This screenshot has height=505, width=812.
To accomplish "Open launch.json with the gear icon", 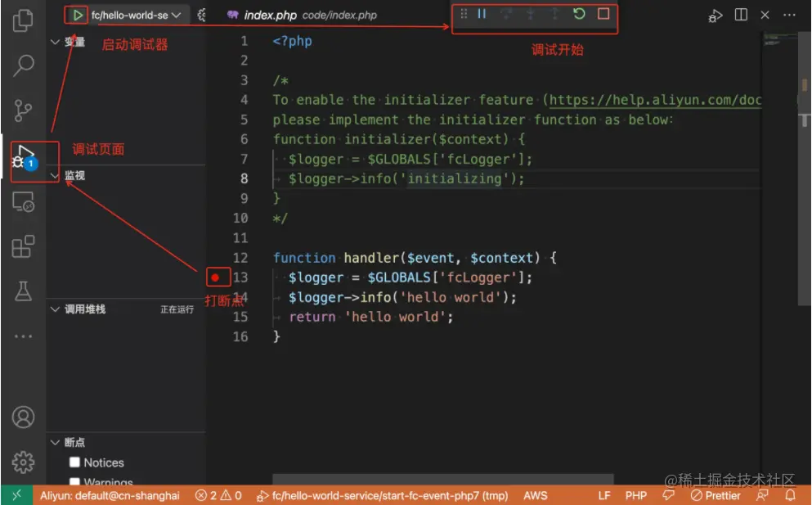I will click(x=201, y=15).
